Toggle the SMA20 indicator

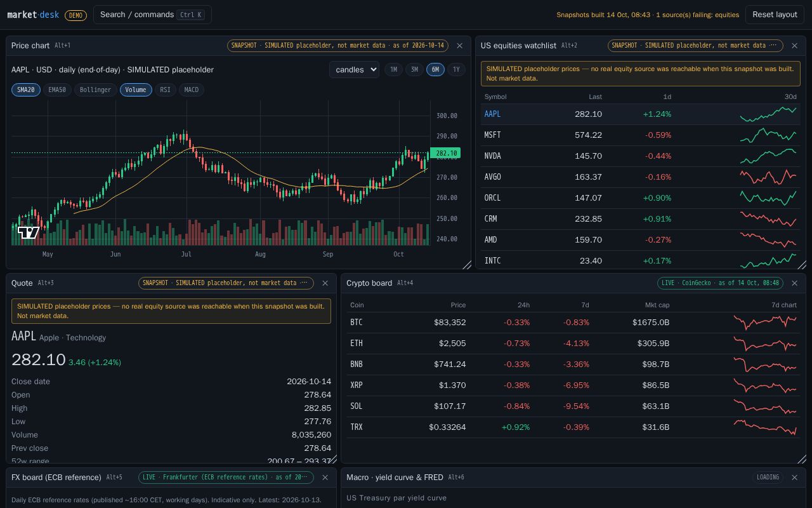[x=25, y=90]
